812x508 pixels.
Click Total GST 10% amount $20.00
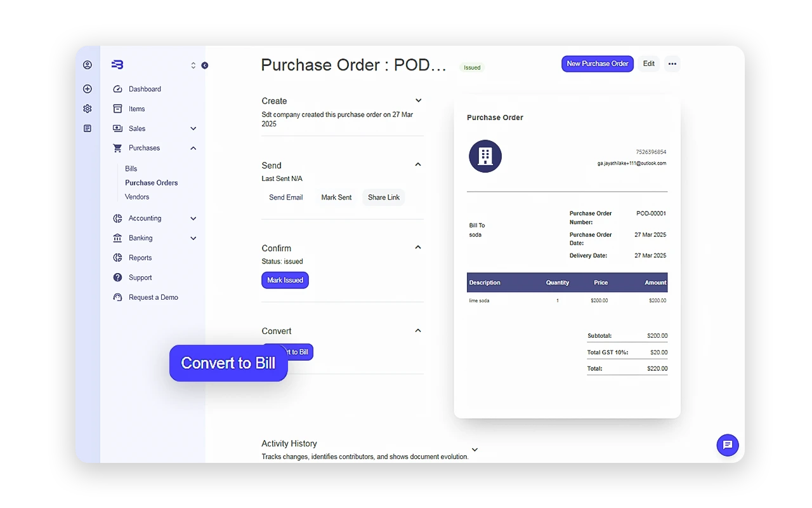(659, 352)
